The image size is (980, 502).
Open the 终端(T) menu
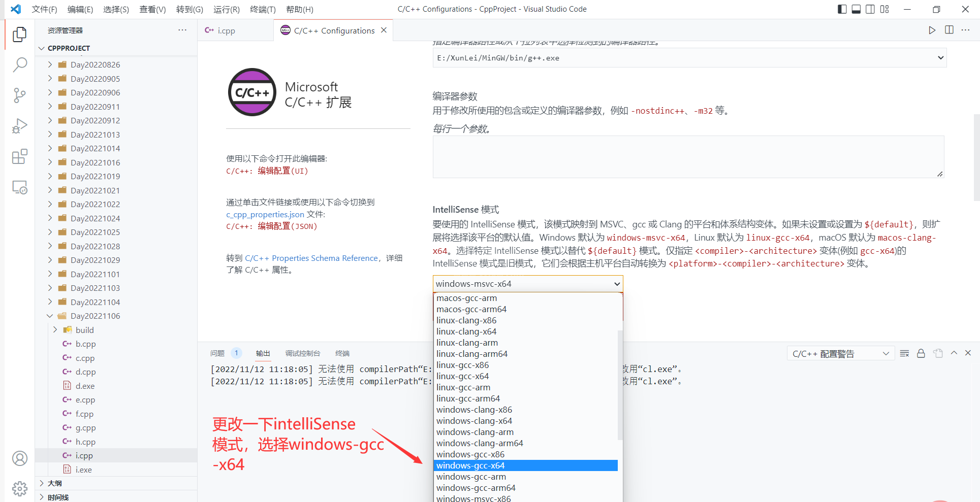pos(263,9)
